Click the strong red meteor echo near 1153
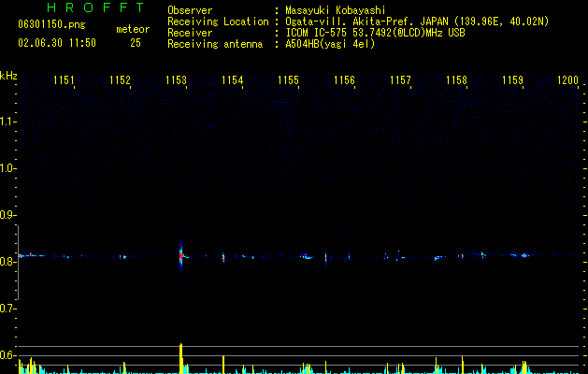588x374 pixels. tap(180, 256)
